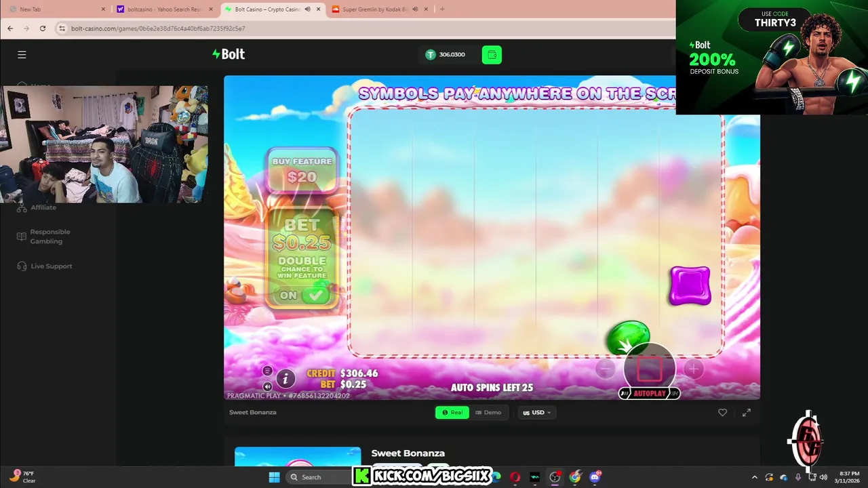Mute the slot game sound
The width and height of the screenshot is (868, 488).
coord(267,386)
